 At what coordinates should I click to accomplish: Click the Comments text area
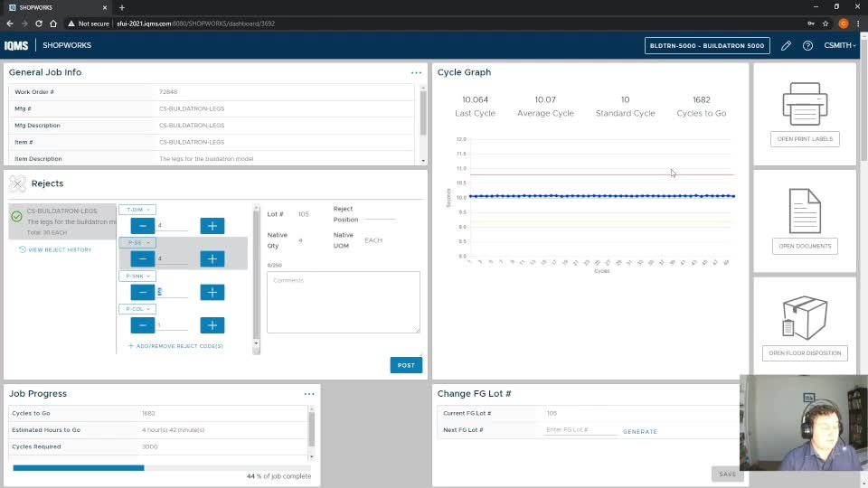click(344, 302)
